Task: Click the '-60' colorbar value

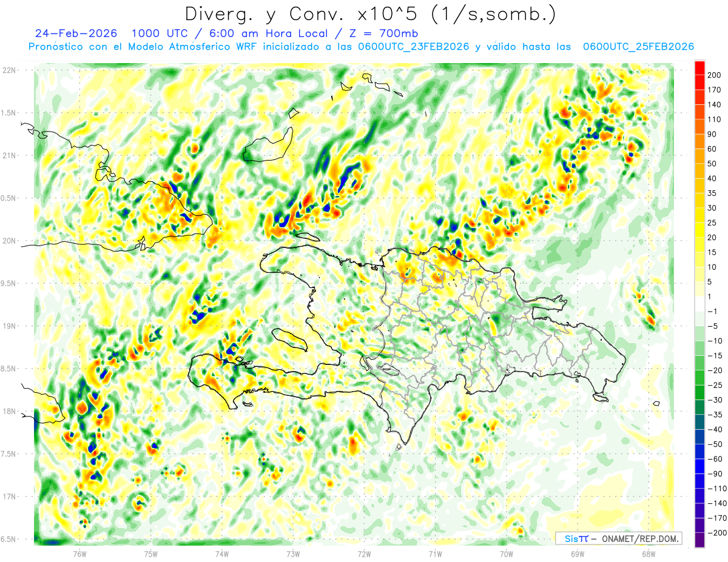Action: tap(716, 459)
